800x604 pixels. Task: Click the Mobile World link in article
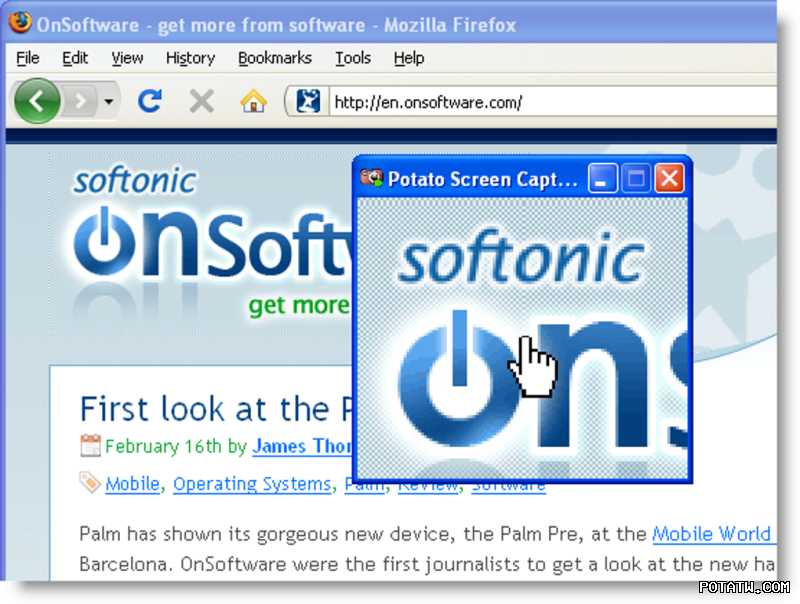click(x=711, y=534)
